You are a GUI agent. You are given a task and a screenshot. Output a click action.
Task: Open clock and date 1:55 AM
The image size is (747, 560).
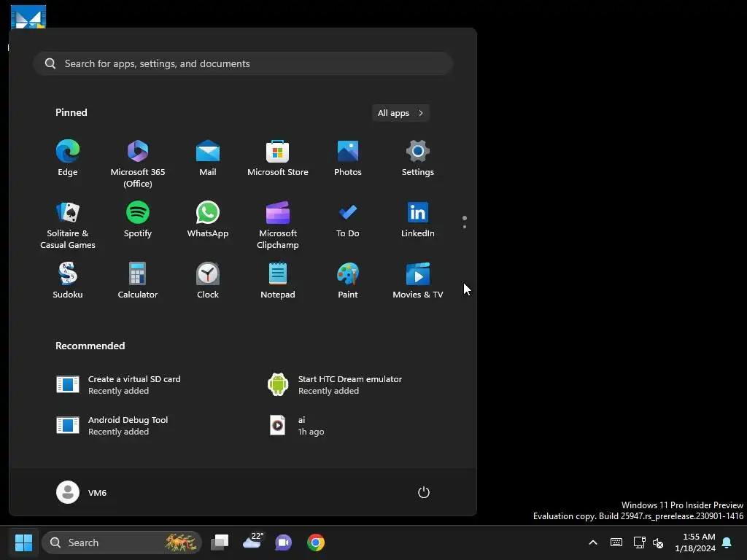click(x=695, y=542)
